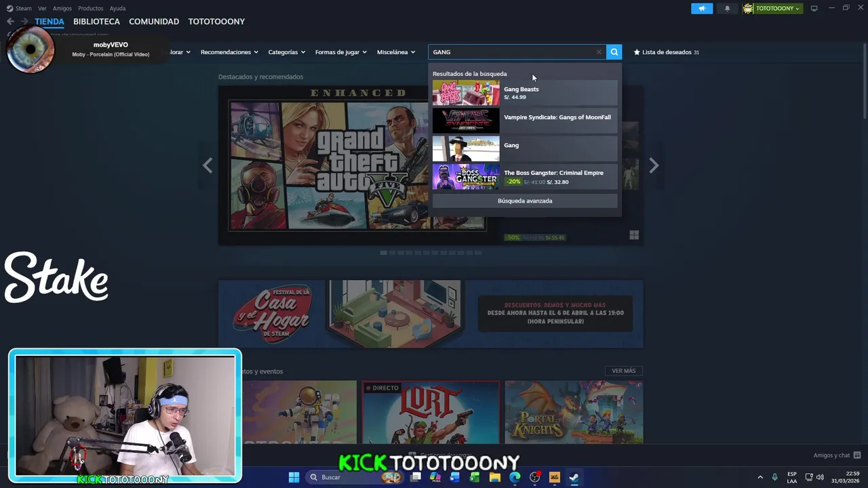Show next featured carousel game
The height and width of the screenshot is (488, 868).
654,165
